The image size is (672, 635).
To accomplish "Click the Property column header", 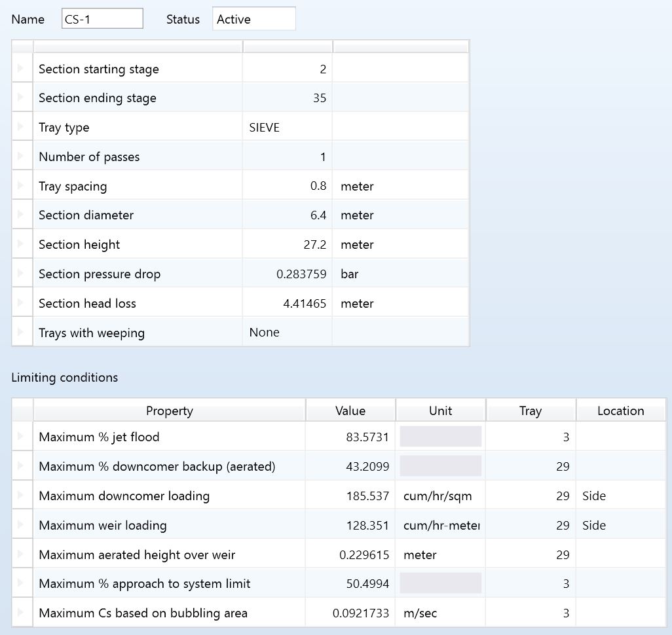I will click(x=169, y=410).
